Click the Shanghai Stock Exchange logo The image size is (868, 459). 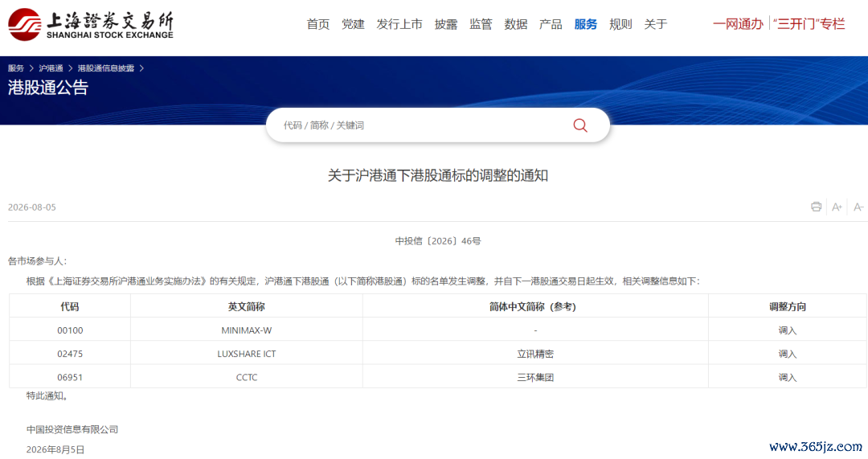click(x=91, y=25)
